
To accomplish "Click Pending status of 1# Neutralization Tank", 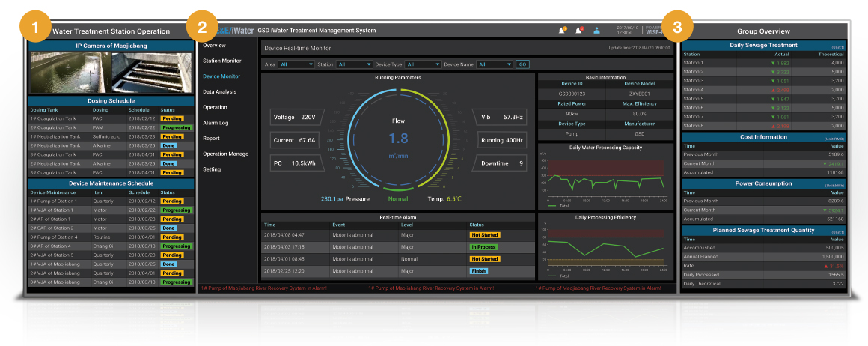I will [x=171, y=136].
